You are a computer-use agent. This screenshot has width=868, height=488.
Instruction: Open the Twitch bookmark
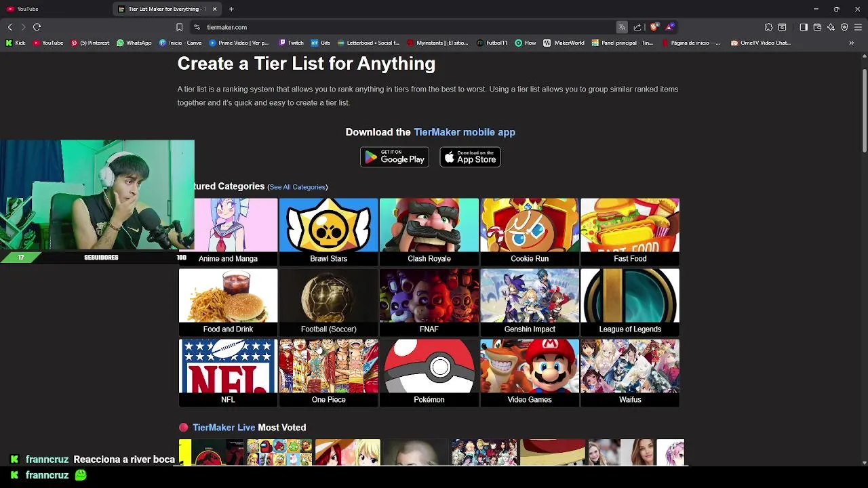(292, 43)
